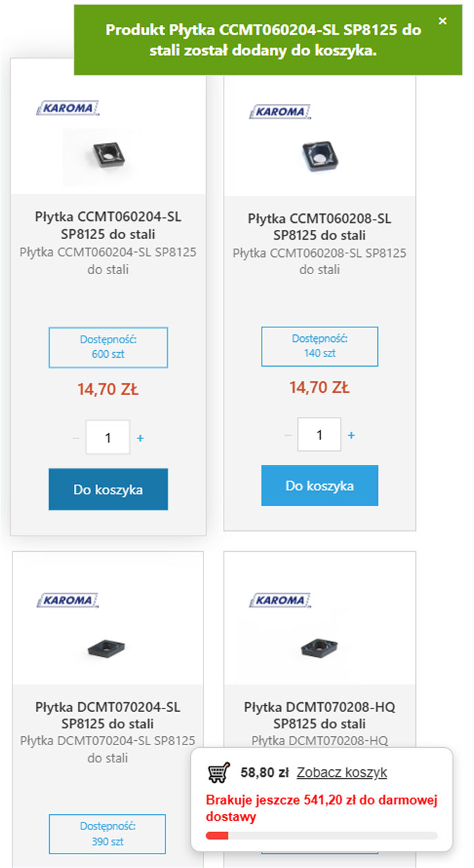474x868 pixels.
Task: Add CCMT060208-SL to cart with Do koszyka
Action: coord(319,485)
